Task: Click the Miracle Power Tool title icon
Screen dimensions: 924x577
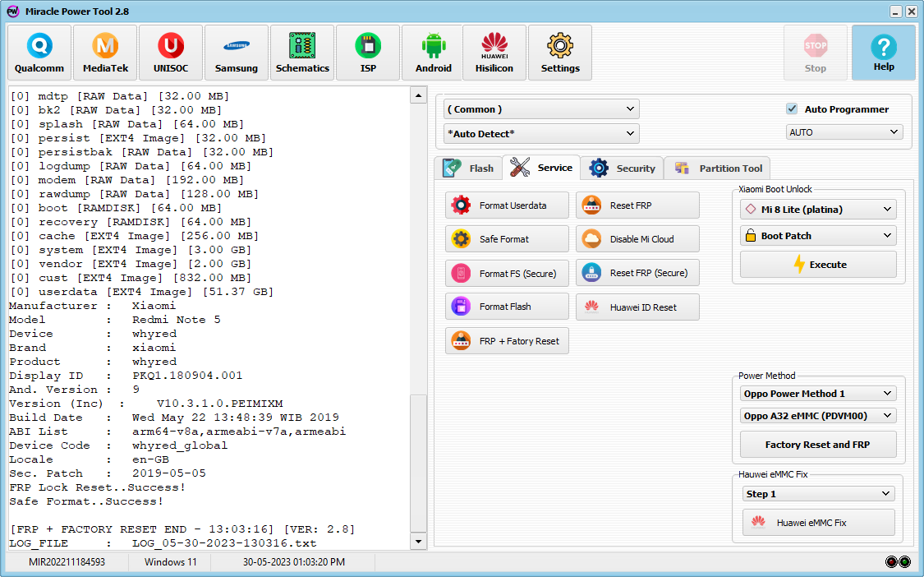Action: (x=13, y=12)
